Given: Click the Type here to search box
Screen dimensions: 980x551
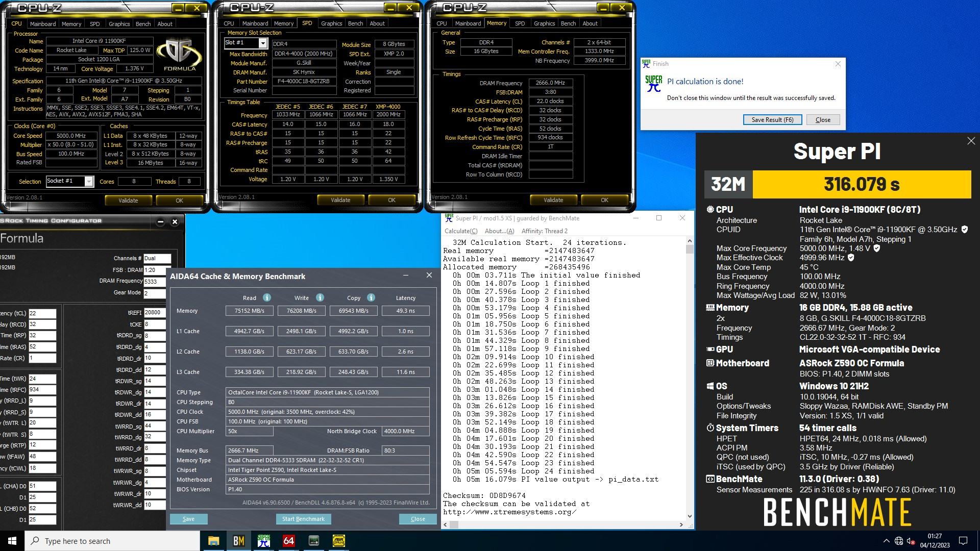Looking at the screenshot, I should point(112,541).
